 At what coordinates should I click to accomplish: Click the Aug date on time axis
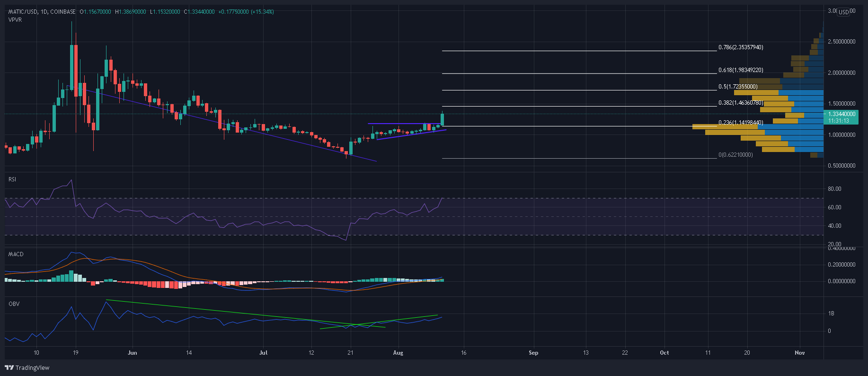coord(398,353)
